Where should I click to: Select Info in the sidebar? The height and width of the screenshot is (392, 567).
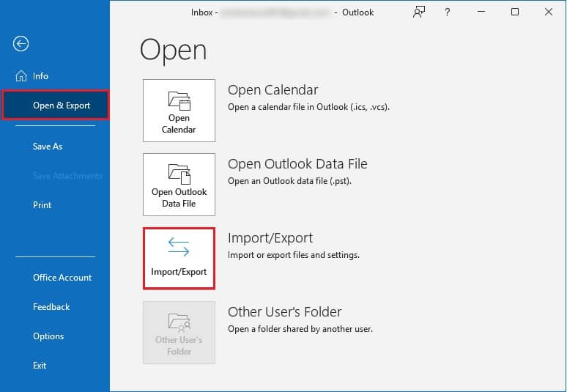(55, 76)
